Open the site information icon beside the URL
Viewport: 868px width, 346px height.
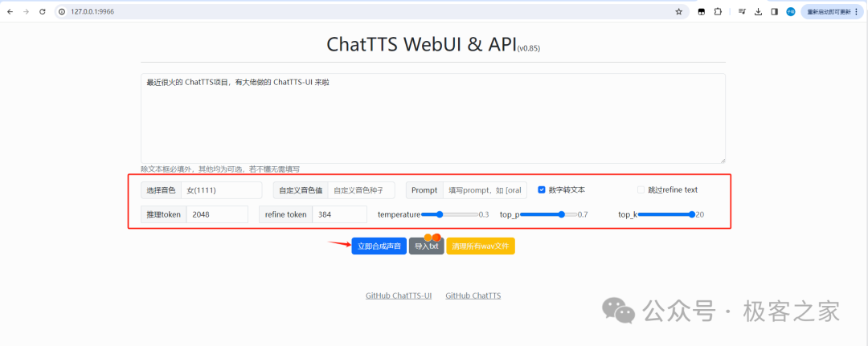62,11
